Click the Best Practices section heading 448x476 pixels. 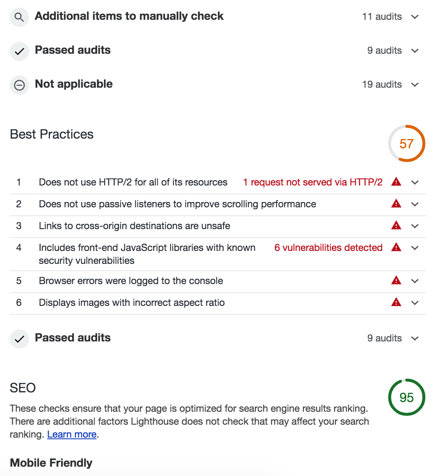pos(52,134)
